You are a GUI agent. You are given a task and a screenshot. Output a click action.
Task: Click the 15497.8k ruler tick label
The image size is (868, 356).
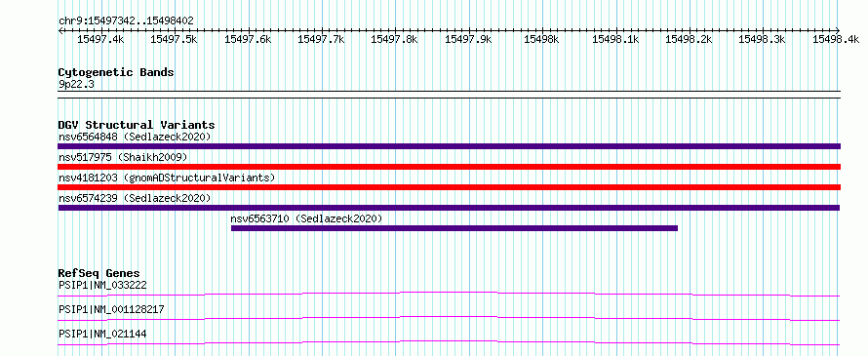point(394,39)
